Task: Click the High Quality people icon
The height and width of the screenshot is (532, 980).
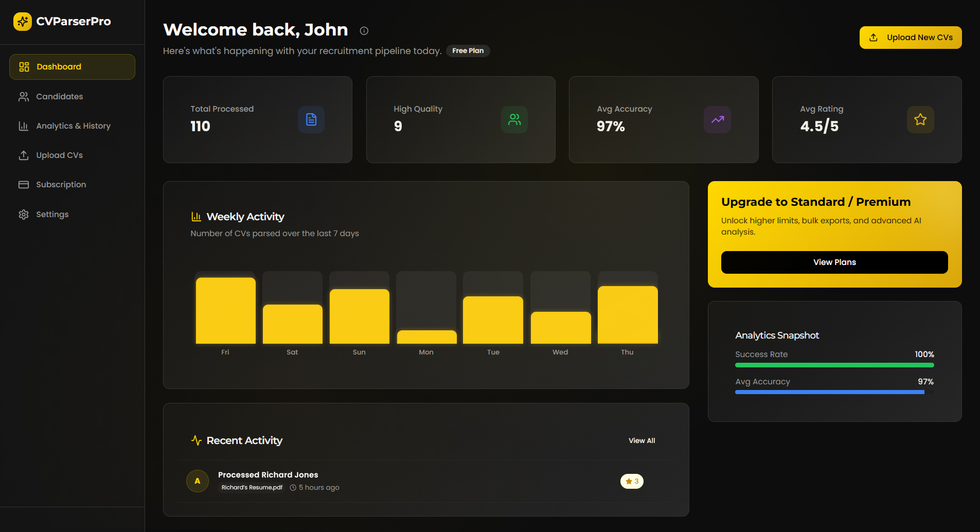Action: point(514,120)
